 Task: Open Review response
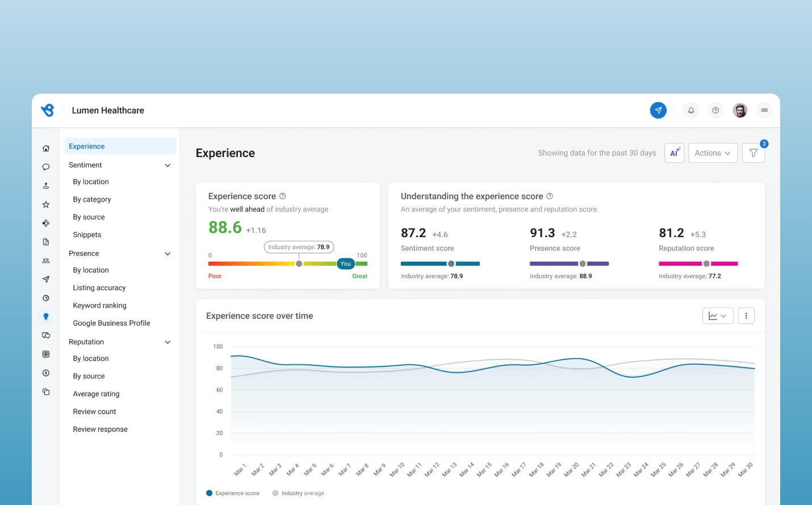[100, 429]
